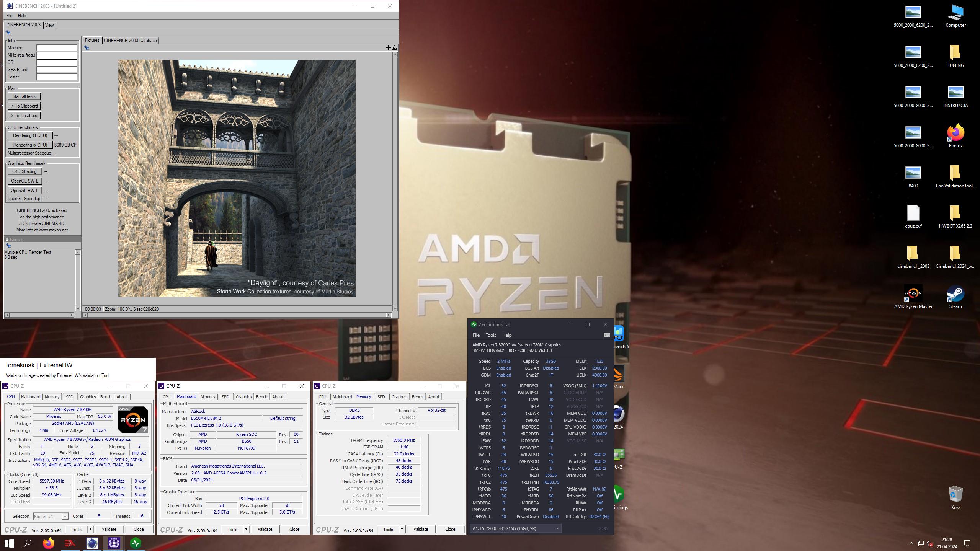Click the picture panel horizontal scrollbar
This screenshot has width=980, height=551.
coord(237,315)
